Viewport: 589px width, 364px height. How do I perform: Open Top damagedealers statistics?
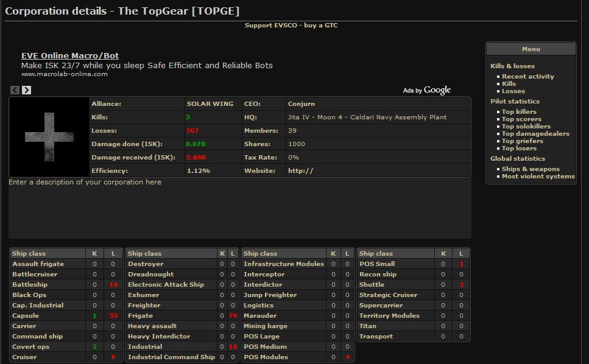(535, 133)
